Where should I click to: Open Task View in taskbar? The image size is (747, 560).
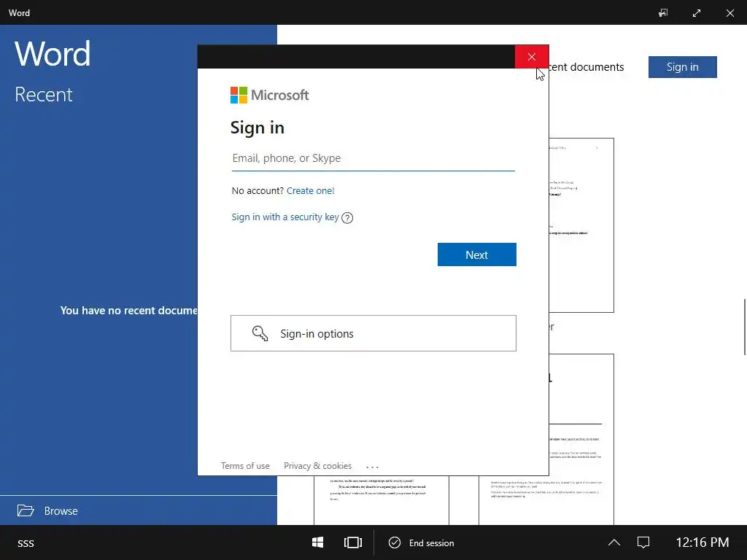pos(353,542)
